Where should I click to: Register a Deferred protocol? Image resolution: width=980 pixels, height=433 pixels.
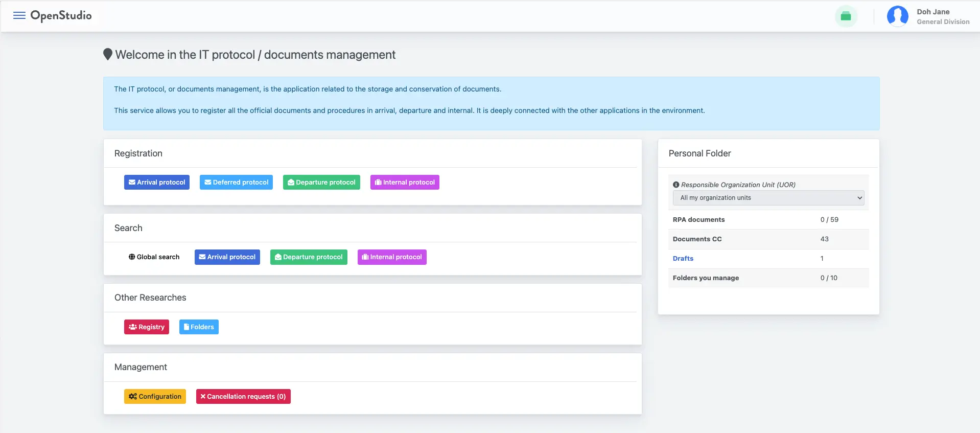click(x=236, y=183)
